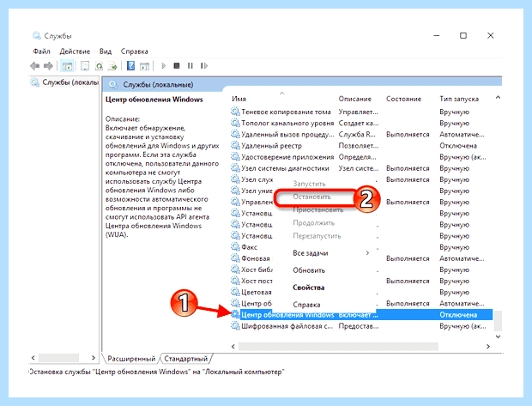Switch to the Расширенный tab
This screenshot has width=532, height=406.
[131, 359]
